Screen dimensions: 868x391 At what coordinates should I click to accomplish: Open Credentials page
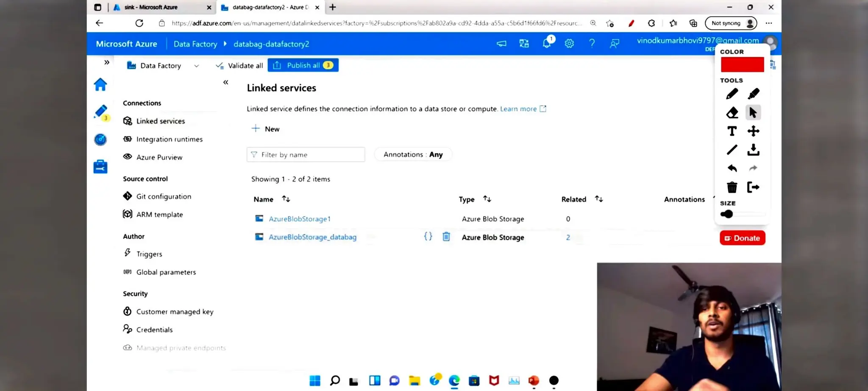click(x=154, y=330)
